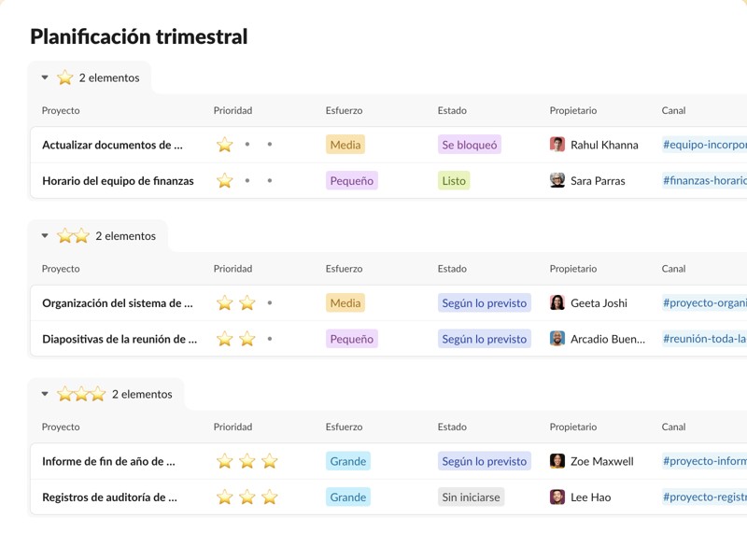Click Geeta Joshi's profile avatar
Image resolution: width=747 pixels, height=560 pixels.
tap(557, 302)
